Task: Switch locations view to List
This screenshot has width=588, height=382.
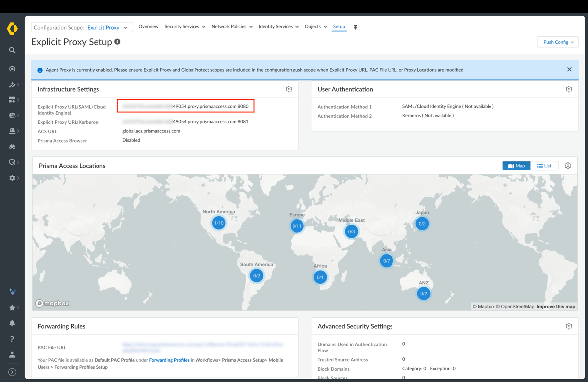Action: 544,166
